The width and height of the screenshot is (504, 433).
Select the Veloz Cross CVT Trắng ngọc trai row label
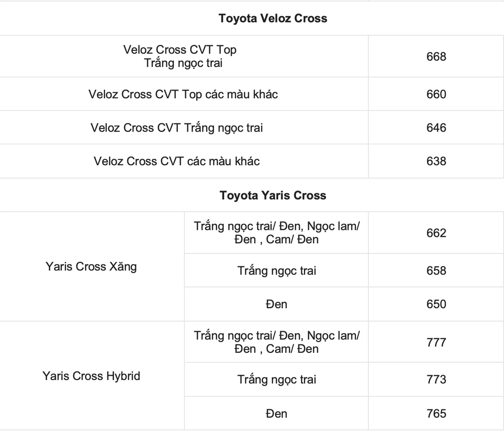coord(177,128)
